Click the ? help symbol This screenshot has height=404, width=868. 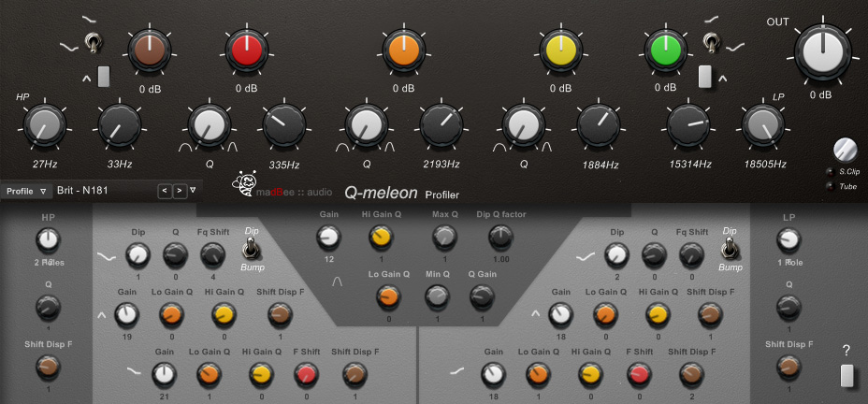846,351
